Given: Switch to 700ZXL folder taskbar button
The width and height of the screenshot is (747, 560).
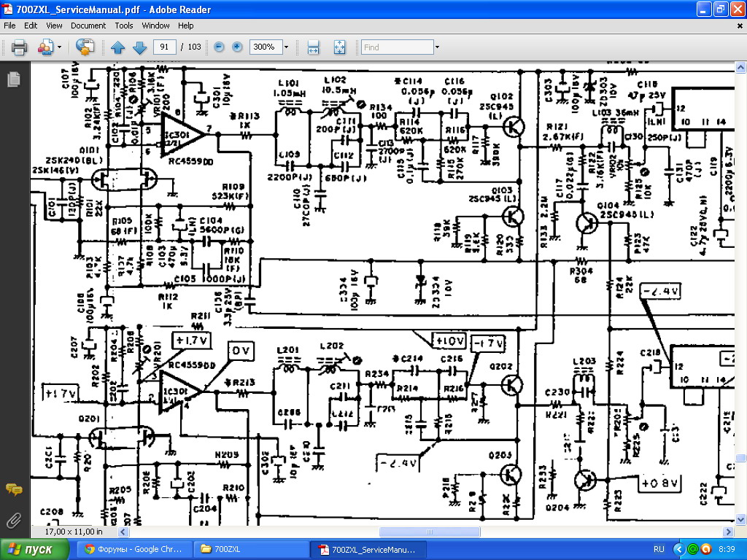Looking at the screenshot, I should 250,549.
